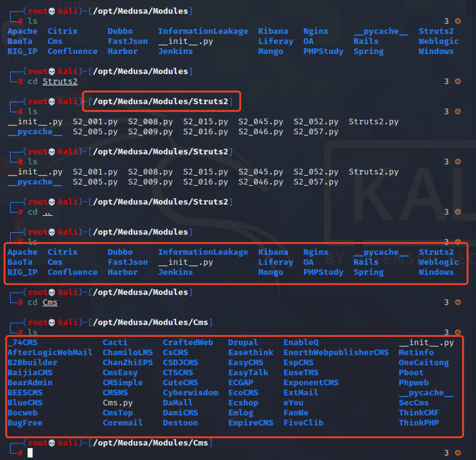Click on CSDJCMS in the listing
The height and width of the screenshot is (460, 476).
(x=180, y=363)
